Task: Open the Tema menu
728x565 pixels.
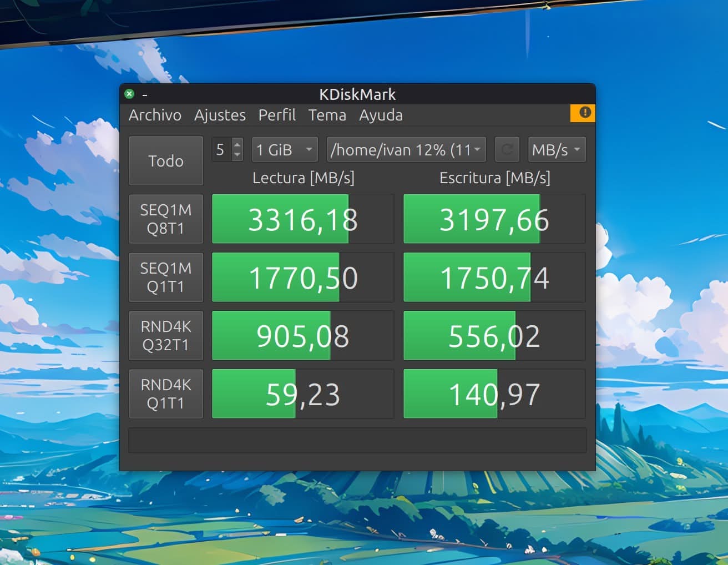Action: coord(327,115)
